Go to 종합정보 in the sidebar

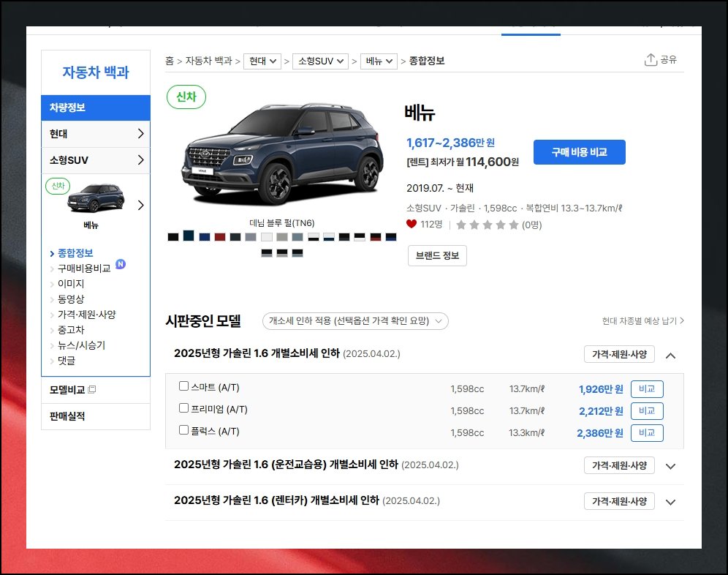75,253
